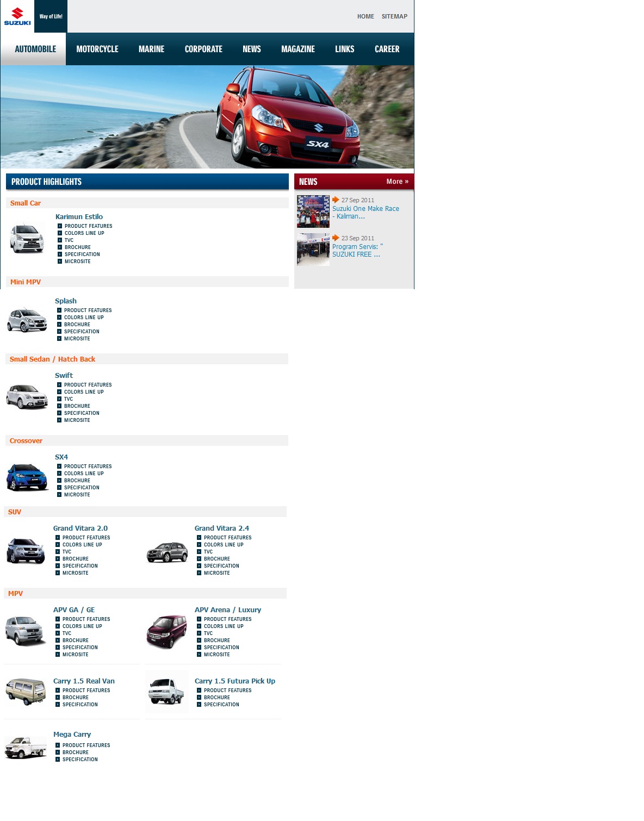Open the Splash model page

point(65,301)
